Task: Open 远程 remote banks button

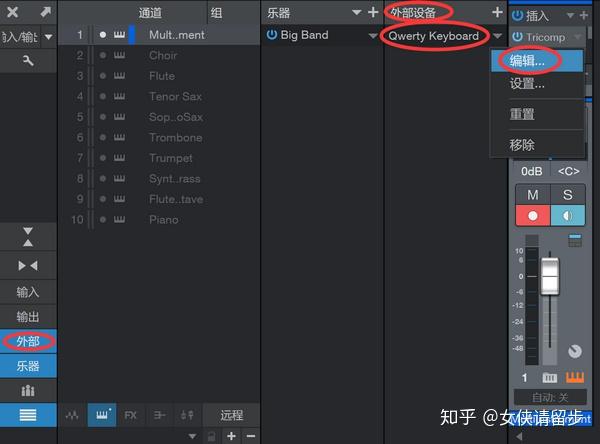Action: pos(232,415)
